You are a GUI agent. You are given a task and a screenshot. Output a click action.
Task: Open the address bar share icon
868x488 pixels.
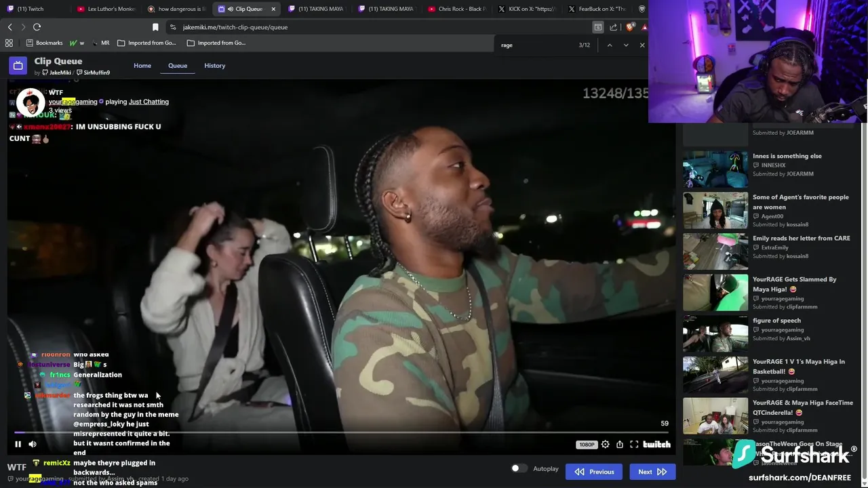613,27
